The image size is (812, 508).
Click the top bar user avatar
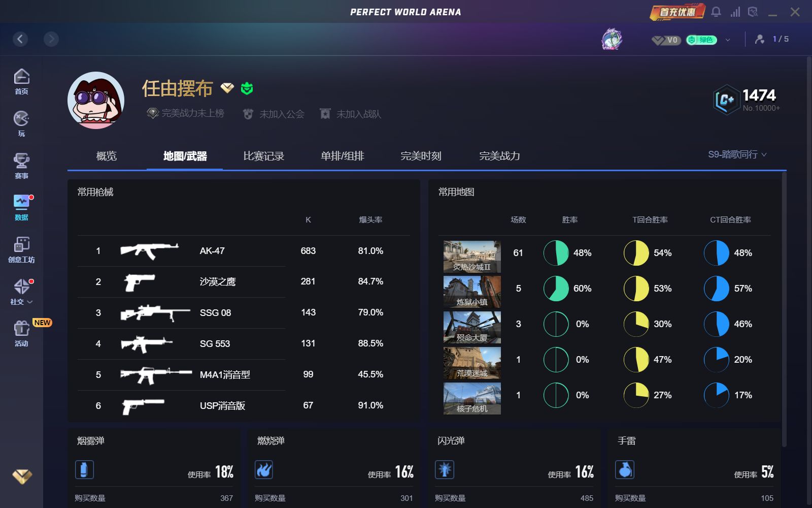(612, 39)
